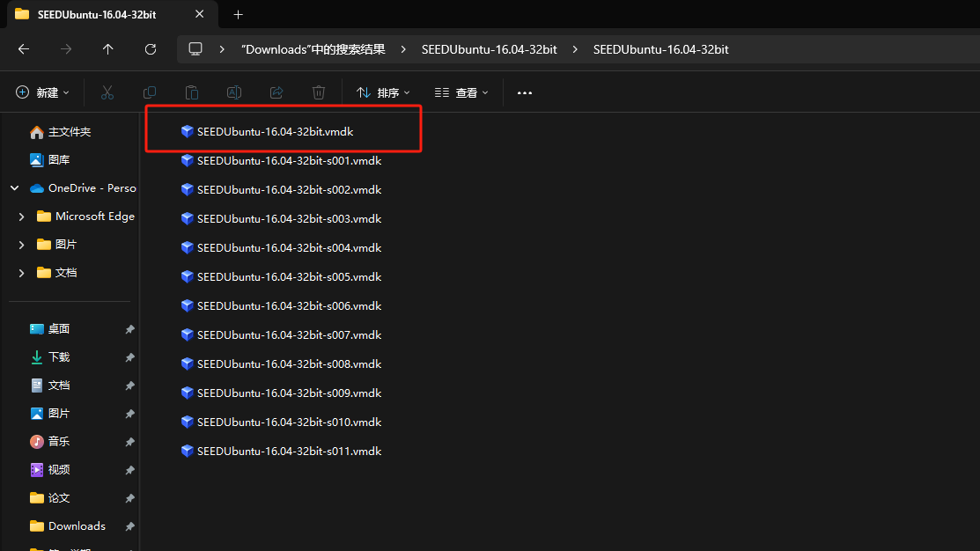Image resolution: width=980 pixels, height=551 pixels.
Task: Select file SEEDUbuntu-16.04-32bit-s011.vmdk
Action: tap(289, 451)
